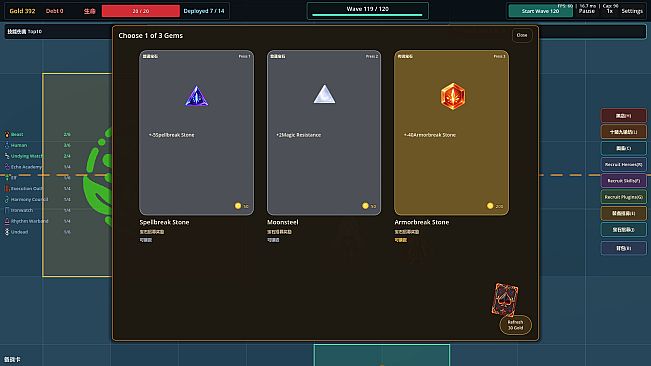
Task: Pick the orange Armorbreak Stone hexagon icon
Action: coord(453,96)
